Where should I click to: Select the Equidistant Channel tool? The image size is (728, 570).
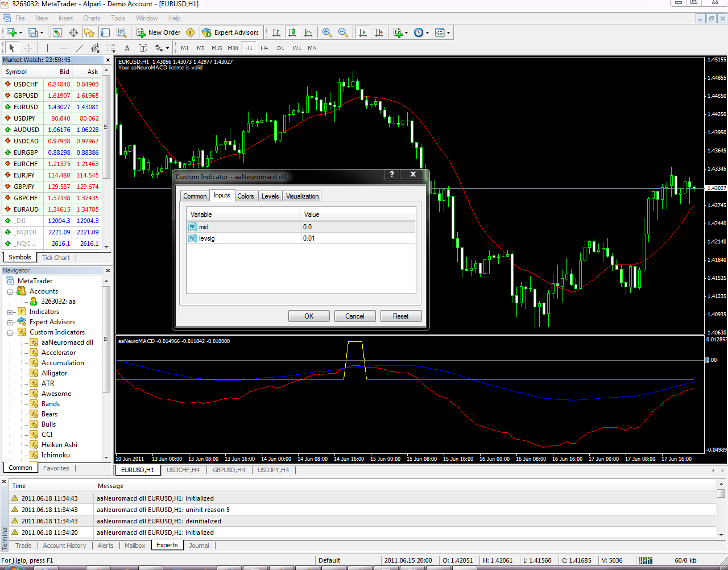coord(95,48)
